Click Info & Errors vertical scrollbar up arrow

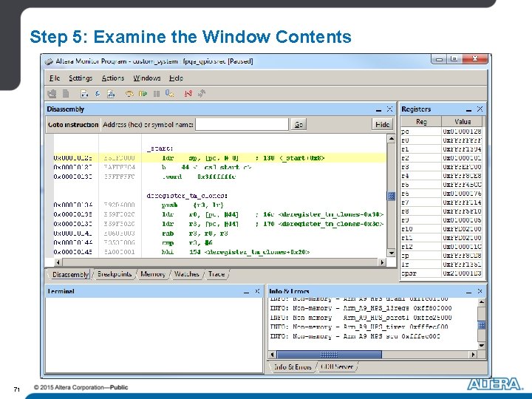482,302
